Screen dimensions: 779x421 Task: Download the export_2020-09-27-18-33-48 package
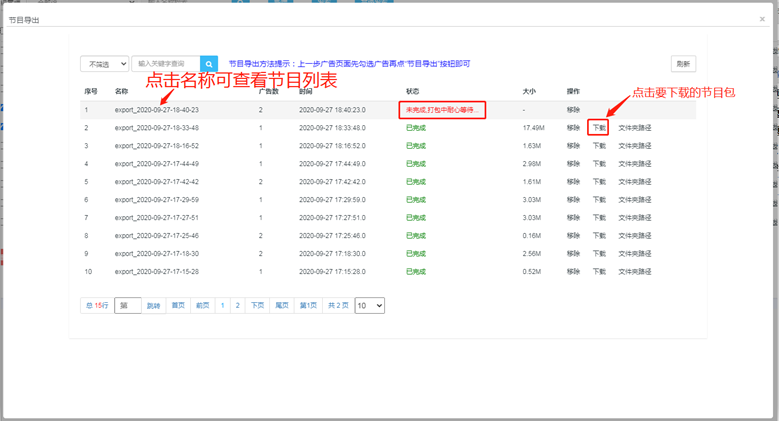tap(598, 128)
